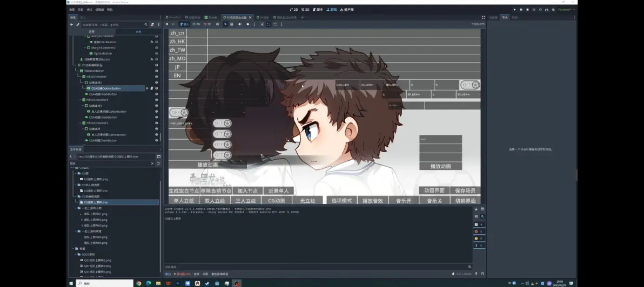Click the 保存场景 button
Screen dimensions: 644x287
(x=465, y=190)
